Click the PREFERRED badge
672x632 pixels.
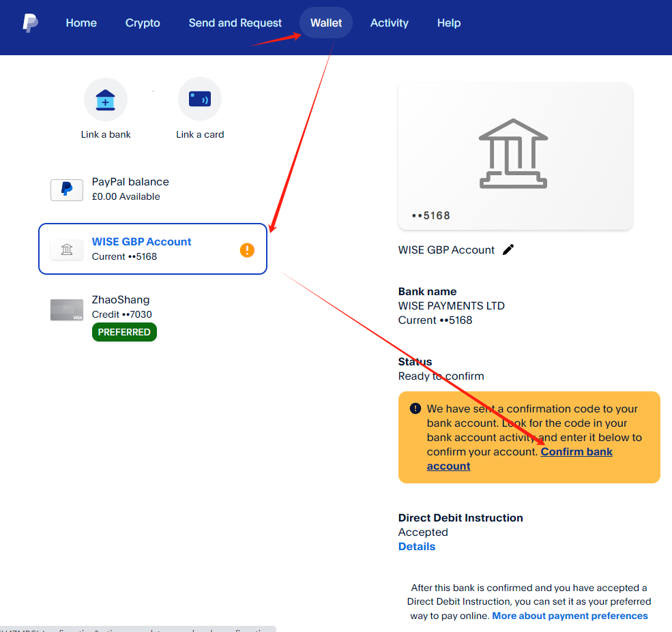(124, 332)
